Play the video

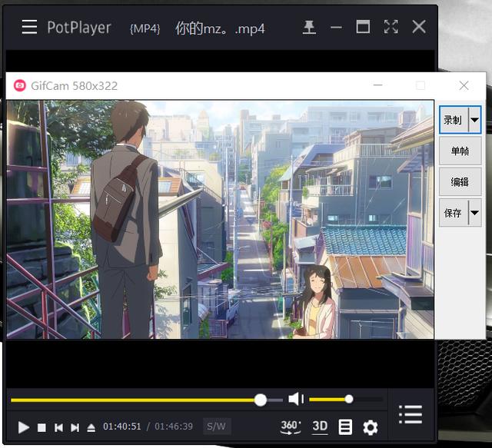(x=24, y=427)
